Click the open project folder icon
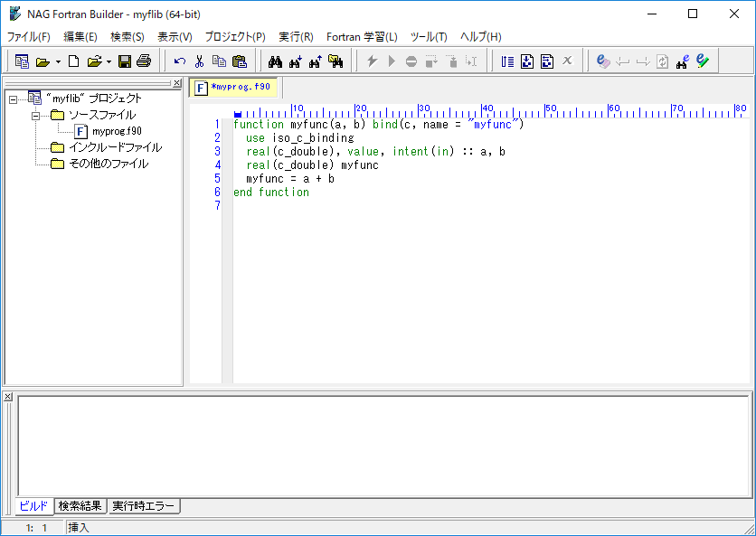Image resolution: width=756 pixels, height=536 pixels. pos(43,61)
